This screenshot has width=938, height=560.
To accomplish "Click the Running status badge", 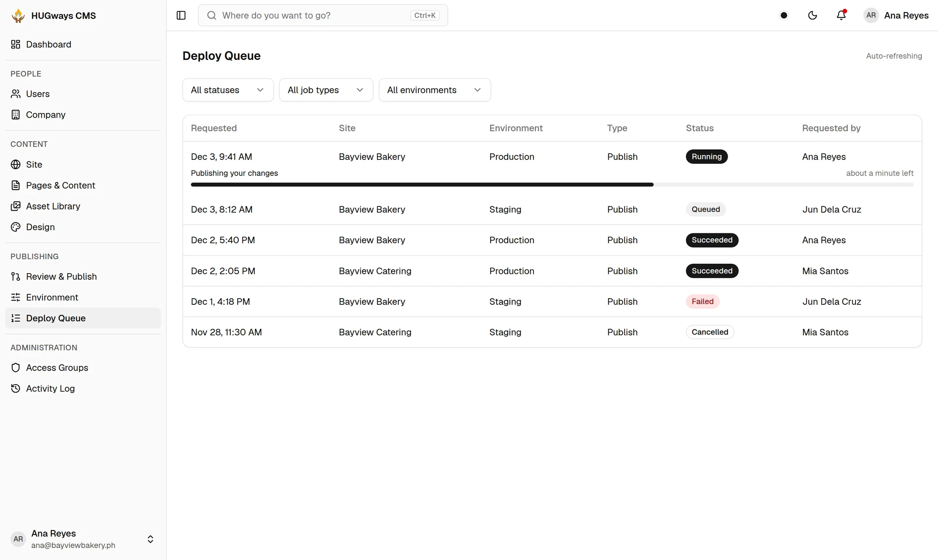I will (x=707, y=156).
